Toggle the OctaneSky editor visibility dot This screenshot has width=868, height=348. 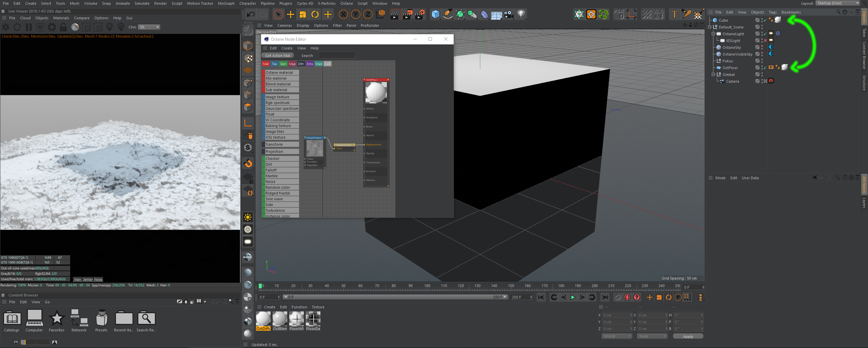click(762, 46)
